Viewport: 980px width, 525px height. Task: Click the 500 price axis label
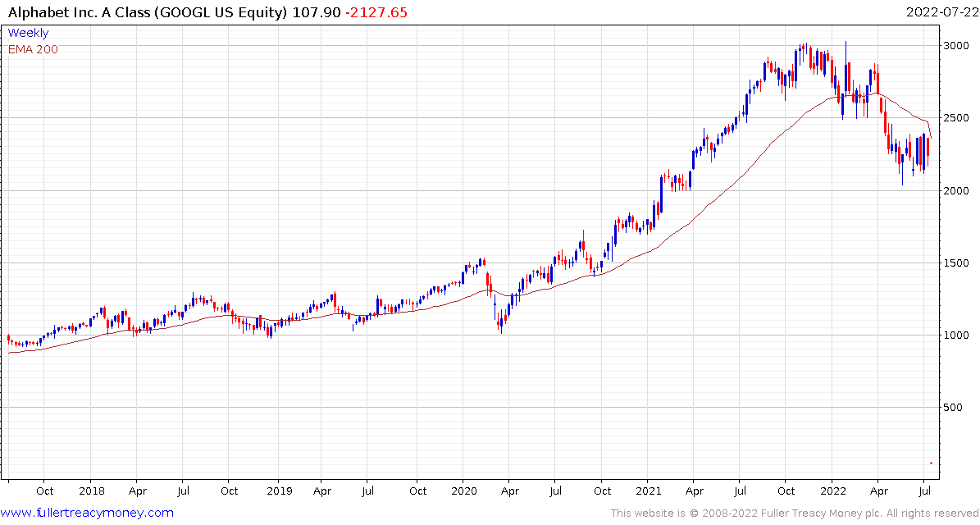tap(952, 408)
